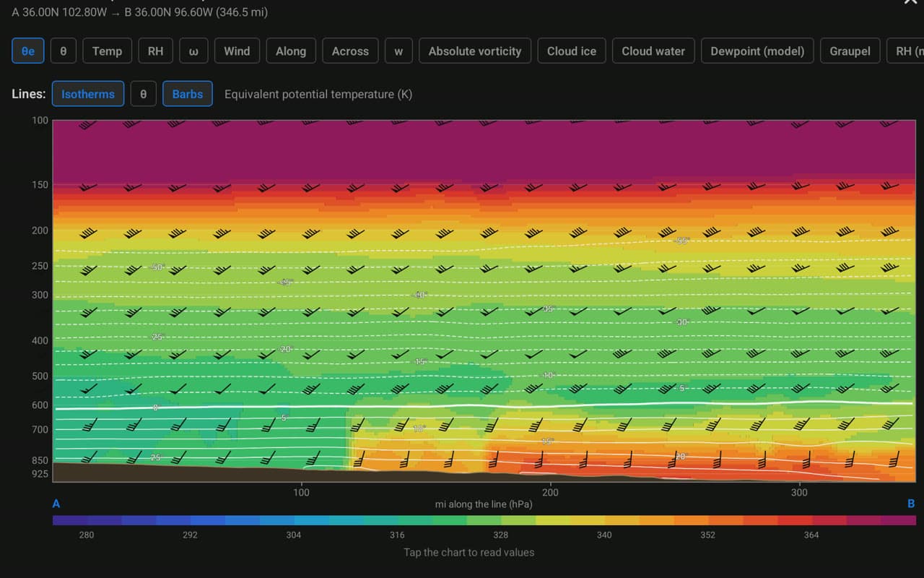
Task: Show the Wind field
Action: [x=237, y=51]
